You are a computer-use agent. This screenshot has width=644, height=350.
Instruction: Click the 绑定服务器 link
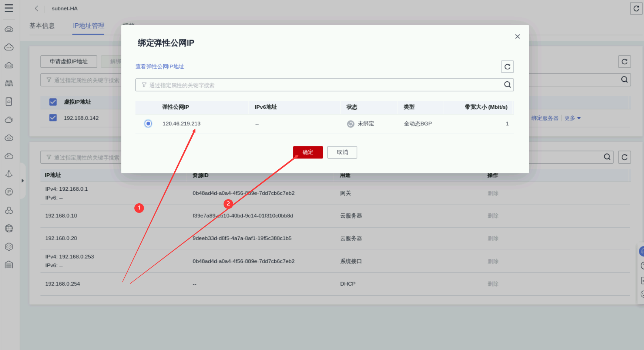click(x=545, y=118)
